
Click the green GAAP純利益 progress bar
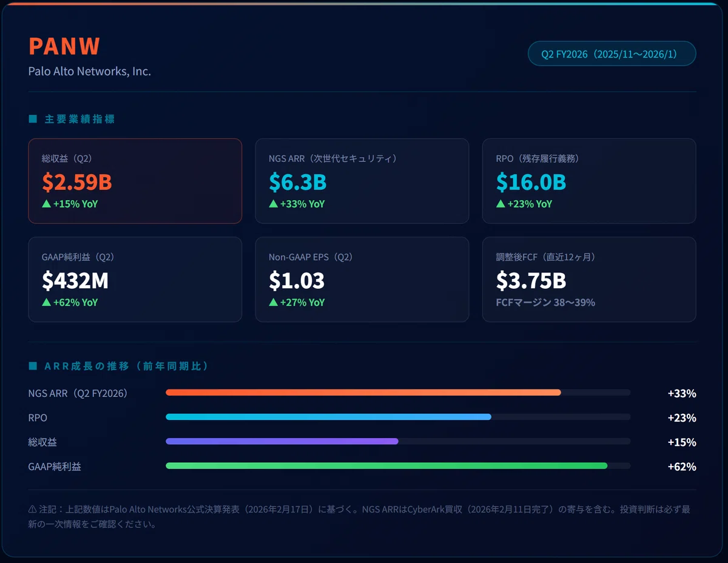tap(386, 466)
